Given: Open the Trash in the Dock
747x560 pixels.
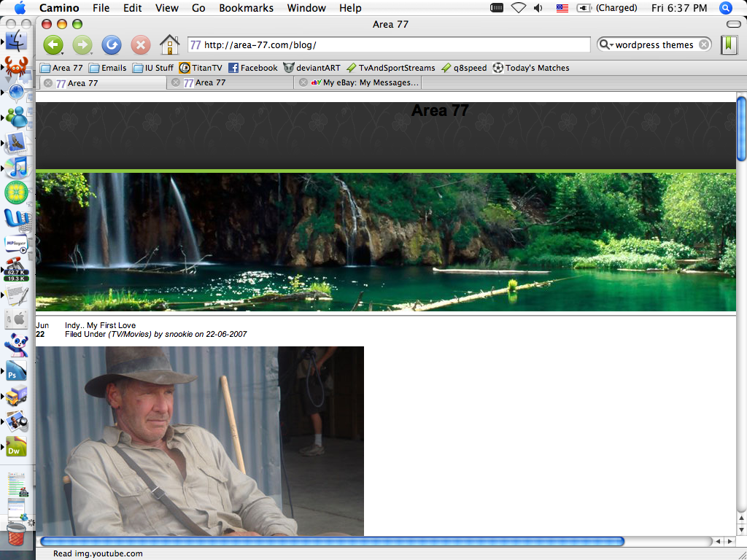Looking at the screenshot, I should [17, 533].
